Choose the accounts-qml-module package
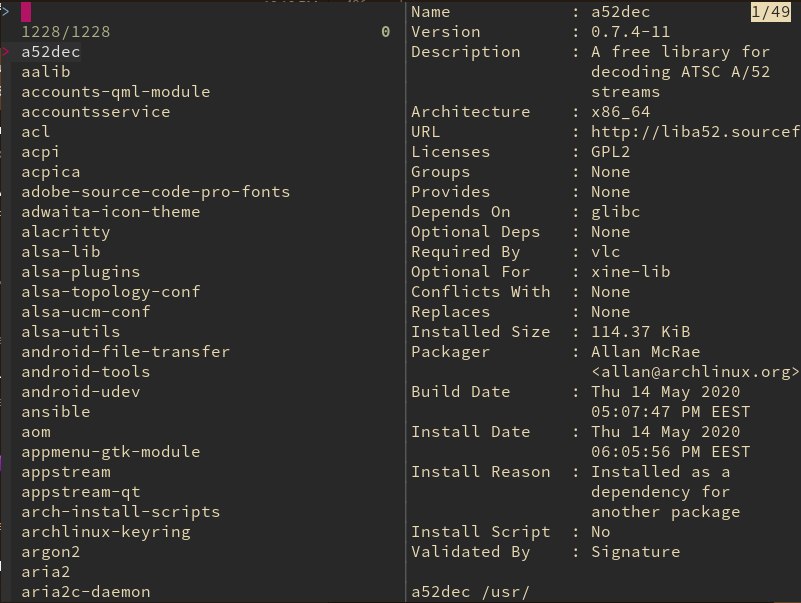 tap(115, 92)
